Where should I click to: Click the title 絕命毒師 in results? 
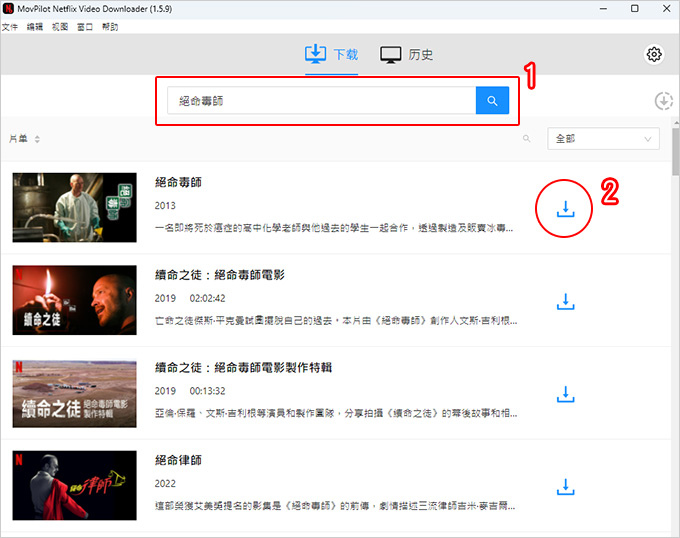[x=178, y=182]
